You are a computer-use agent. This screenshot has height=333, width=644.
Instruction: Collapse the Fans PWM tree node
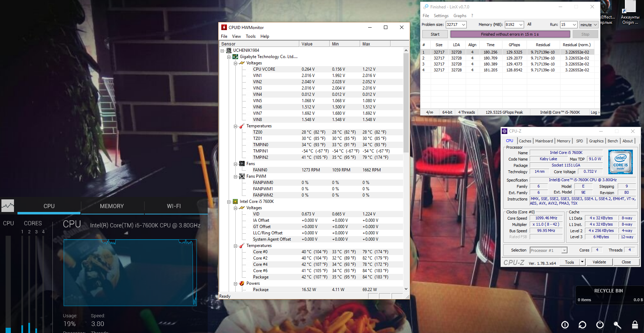pos(236,177)
